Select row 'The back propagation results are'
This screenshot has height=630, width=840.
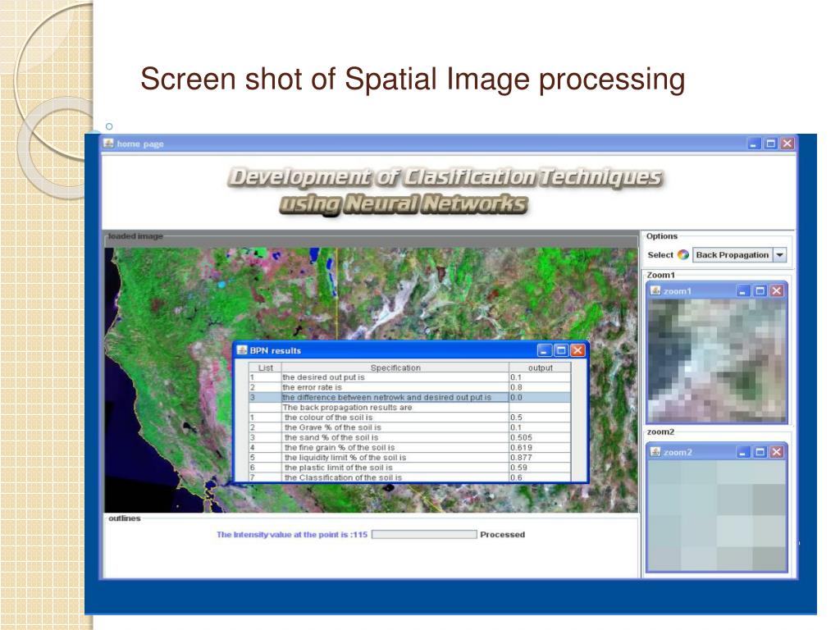point(410,407)
